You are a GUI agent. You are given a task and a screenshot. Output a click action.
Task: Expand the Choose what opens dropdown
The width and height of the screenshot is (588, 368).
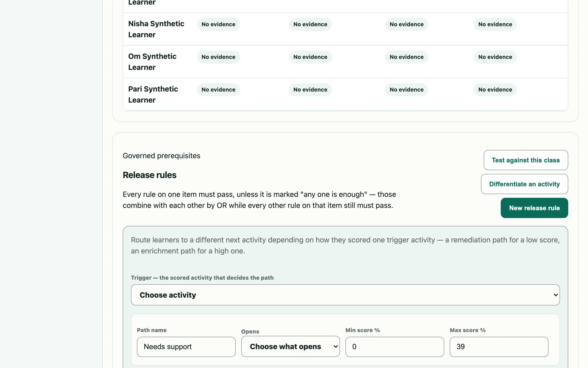[x=290, y=346]
